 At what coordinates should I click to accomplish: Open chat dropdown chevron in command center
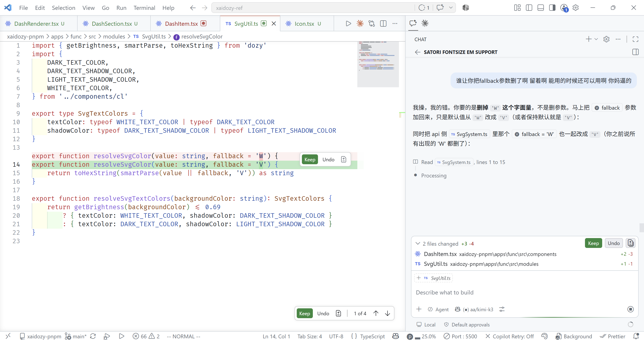tap(451, 8)
